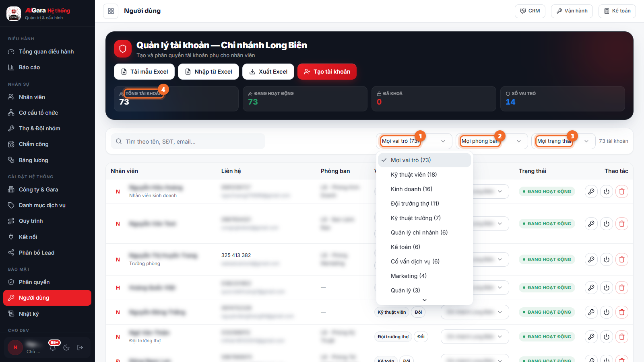Open role dropdown in Đội trưởng thợ row
644x362 pixels.
[x=475, y=337]
